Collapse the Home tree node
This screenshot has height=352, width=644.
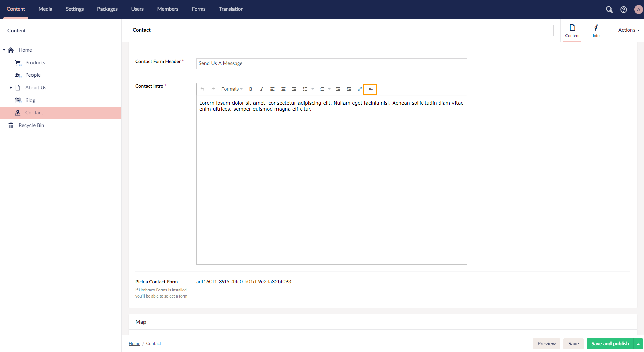click(4, 50)
